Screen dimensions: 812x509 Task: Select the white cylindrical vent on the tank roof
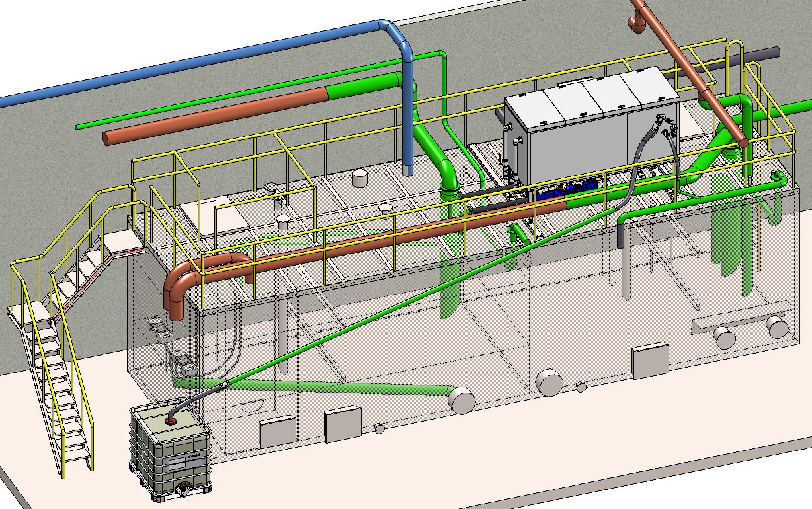pos(360,177)
